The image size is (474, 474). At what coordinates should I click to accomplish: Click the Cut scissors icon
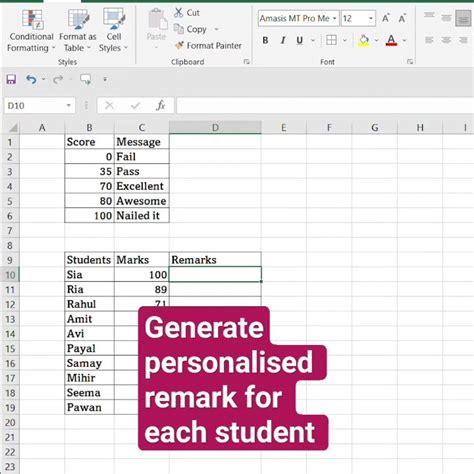tap(179, 13)
